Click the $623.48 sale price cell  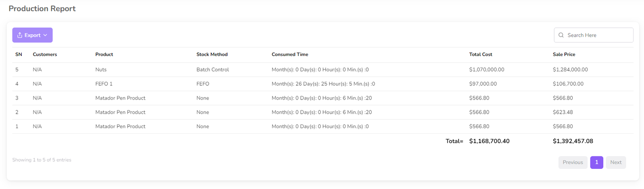(x=563, y=112)
